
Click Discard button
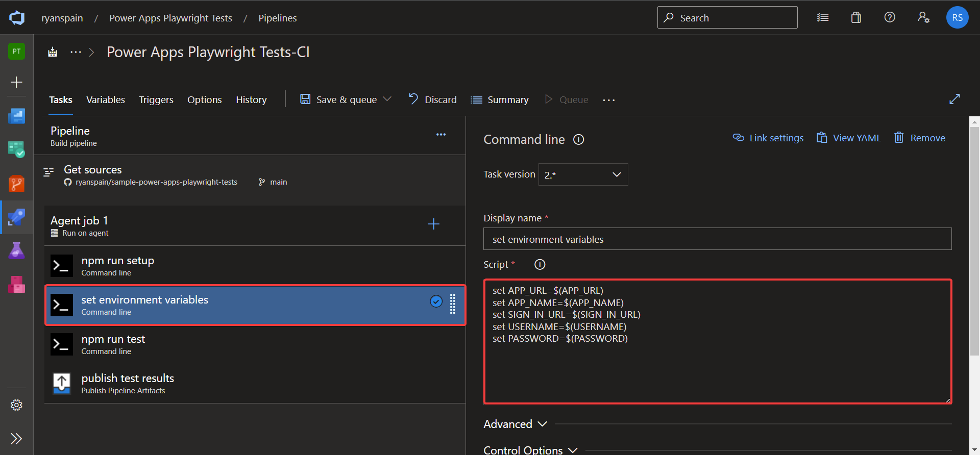[x=433, y=99]
